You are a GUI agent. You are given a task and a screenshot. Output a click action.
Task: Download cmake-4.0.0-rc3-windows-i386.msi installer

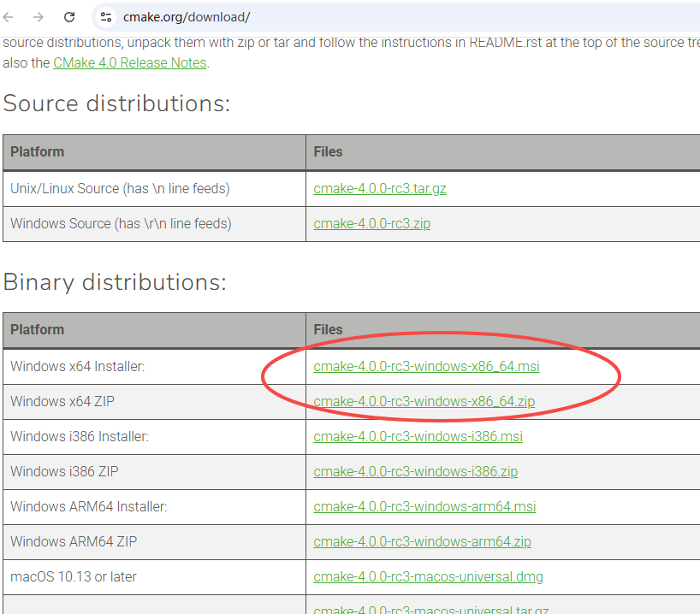tap(418, 436)
